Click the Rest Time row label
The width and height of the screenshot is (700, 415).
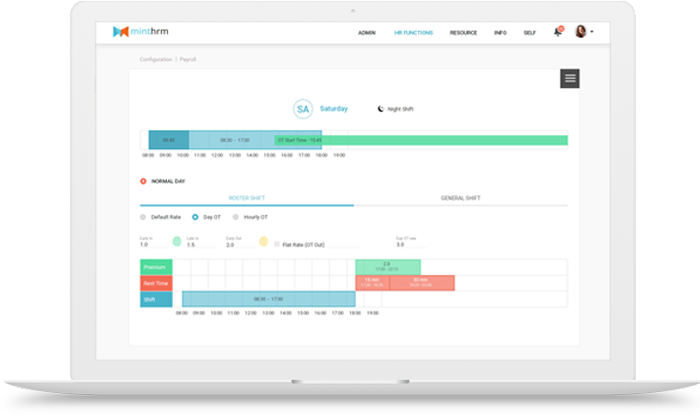156,283
